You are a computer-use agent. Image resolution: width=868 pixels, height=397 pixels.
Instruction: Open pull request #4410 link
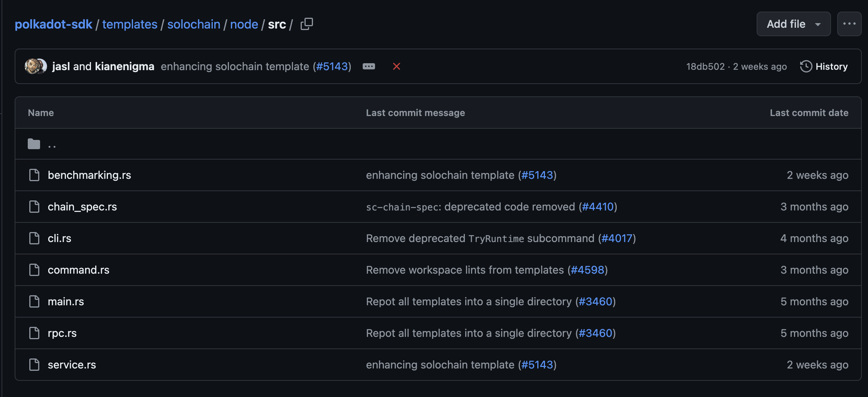pos(598,207)
